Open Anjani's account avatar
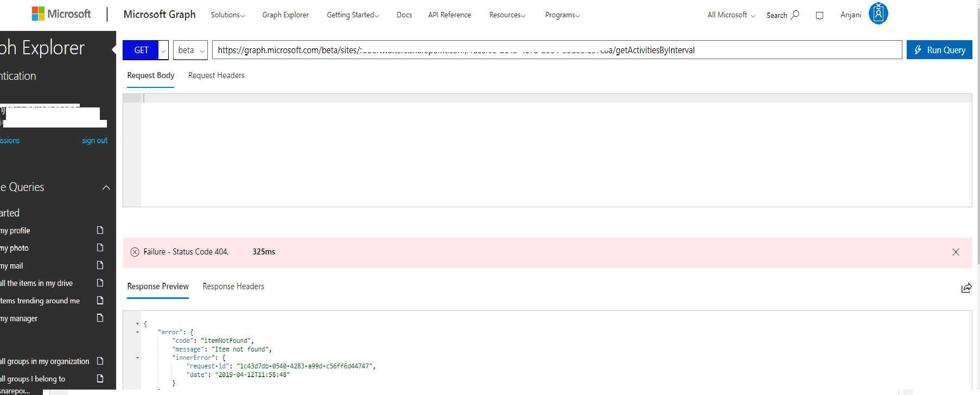The height and width of the screenshot is (395, 980). 878,14
